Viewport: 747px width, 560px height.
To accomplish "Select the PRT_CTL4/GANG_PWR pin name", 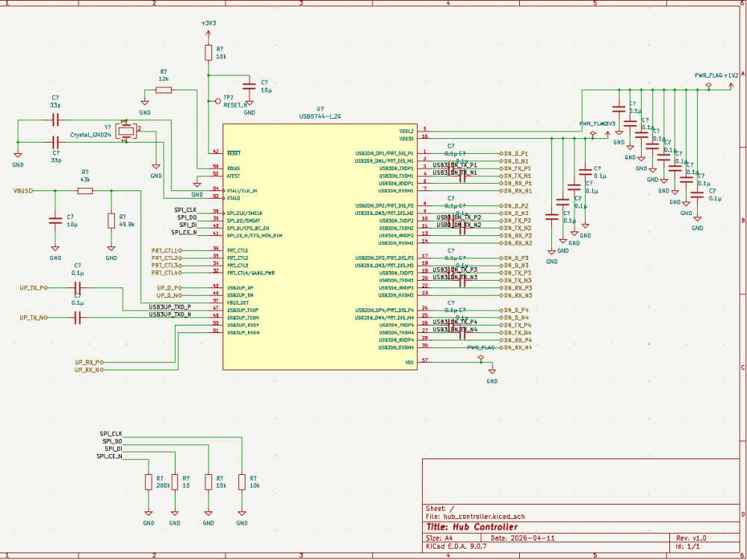I will [x=250, y=273].
